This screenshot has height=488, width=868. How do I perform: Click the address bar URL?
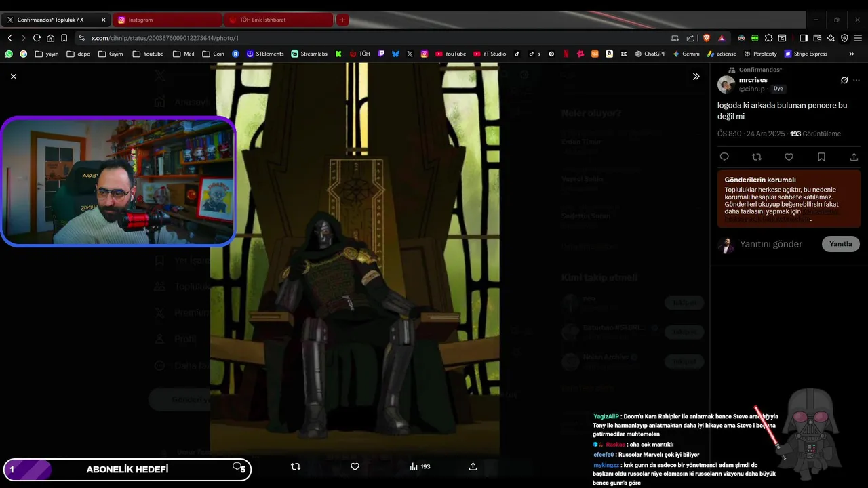[x=165, y=38]
